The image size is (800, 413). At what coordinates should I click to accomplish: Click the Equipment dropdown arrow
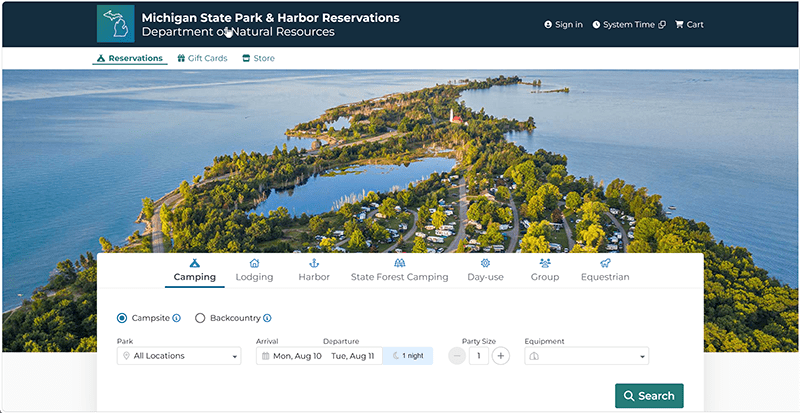642,356
